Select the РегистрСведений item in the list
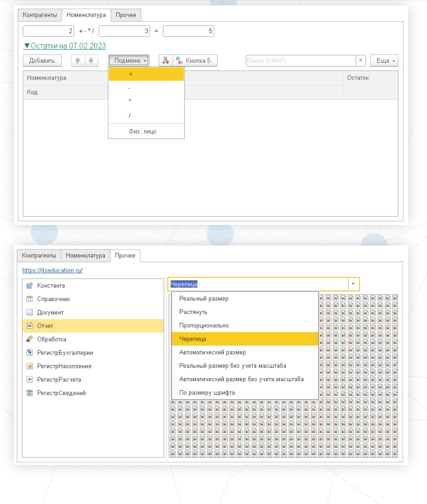The height and width of the screenshot is (504, 427). point(61,393)
